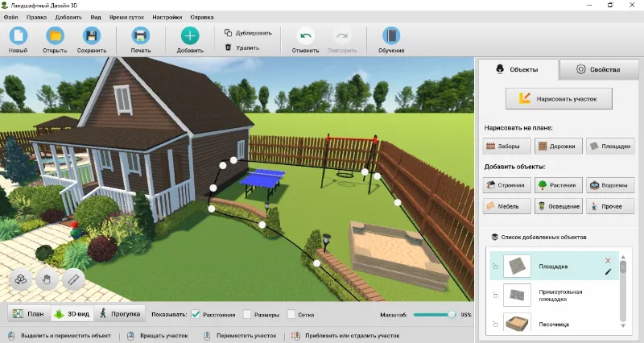This screenshot has width=644, height=343.
Task: Adjust the Масштаб slider handle
Action: [x=452, y=315]
